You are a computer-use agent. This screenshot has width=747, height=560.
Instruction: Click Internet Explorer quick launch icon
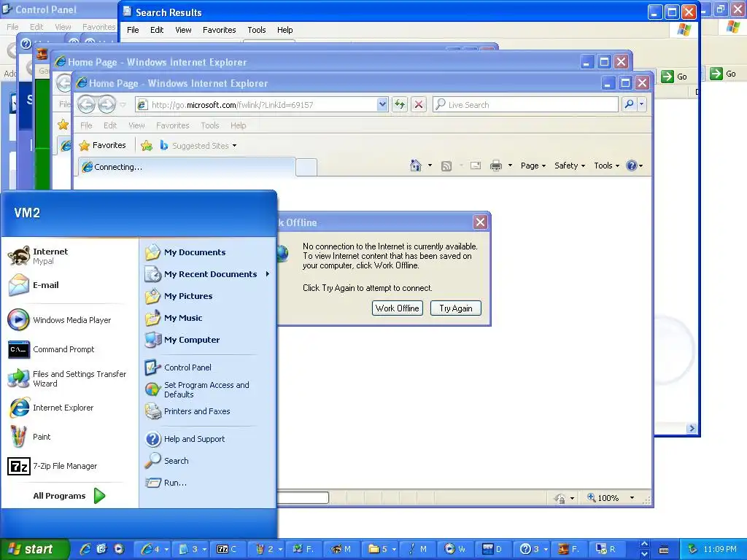click(x=85, y=549)
